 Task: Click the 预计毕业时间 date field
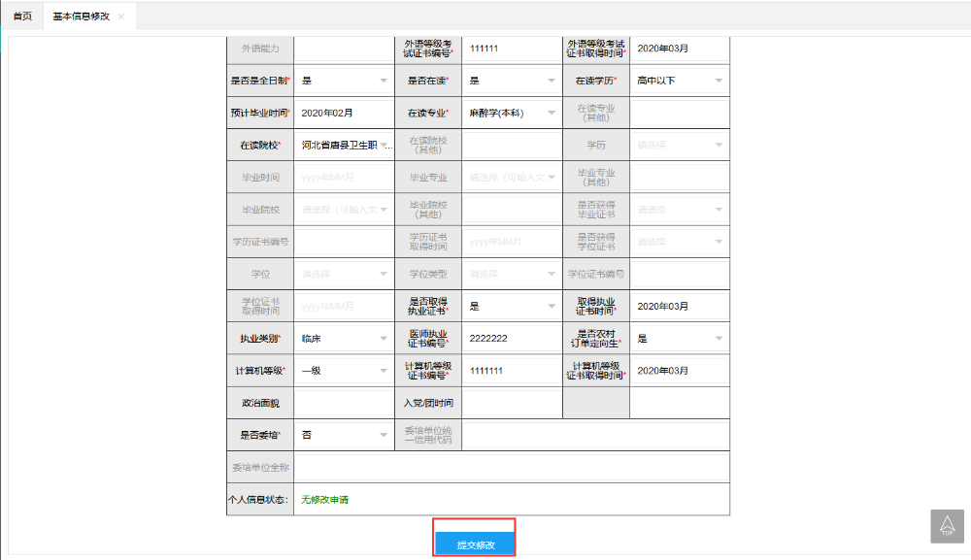343,113
